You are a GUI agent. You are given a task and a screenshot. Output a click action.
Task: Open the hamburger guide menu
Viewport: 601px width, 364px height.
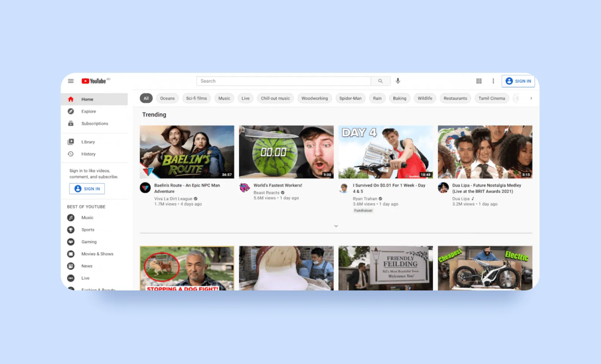(x=71, y=81)
